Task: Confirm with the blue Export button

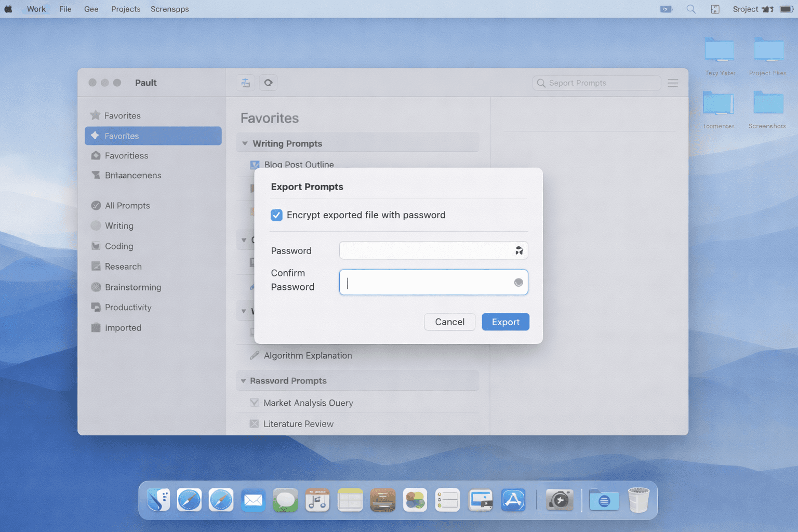Action: click(x=506, y=322)
